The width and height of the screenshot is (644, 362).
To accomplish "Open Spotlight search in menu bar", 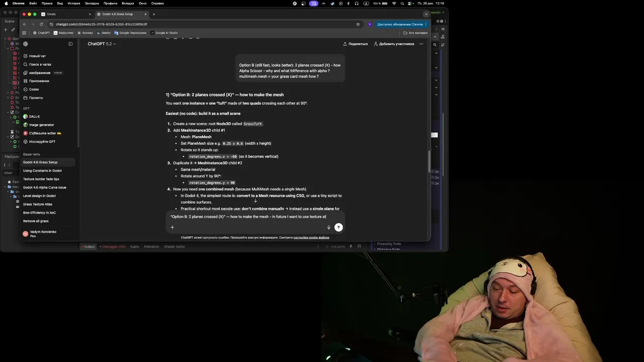I will 402,3.
